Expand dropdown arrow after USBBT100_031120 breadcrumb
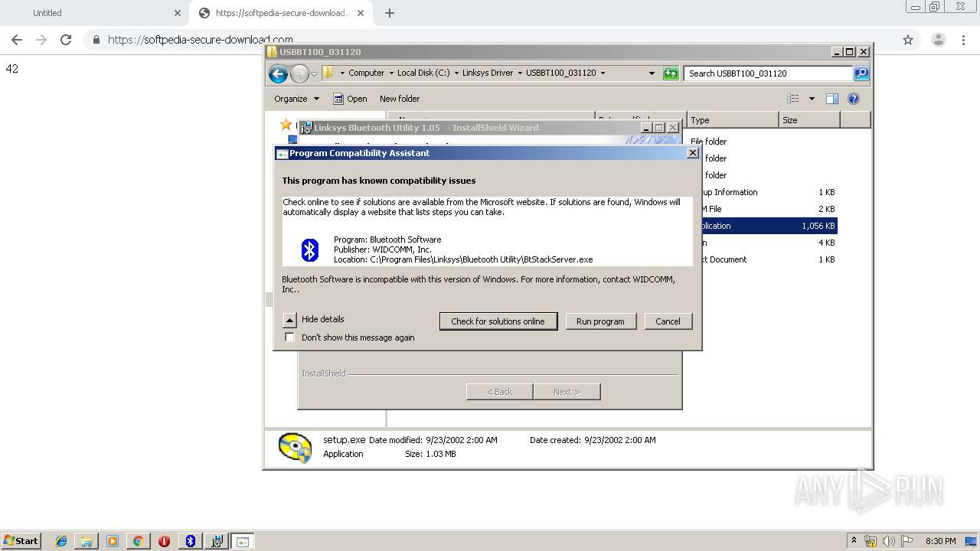The width and height of the screenshot is (980, 551). click(x=603, y=73)
